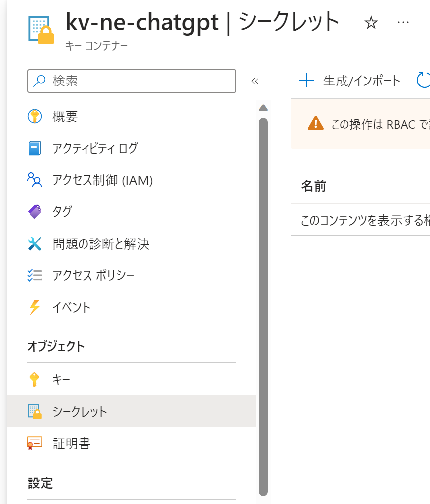Screen dimensions: 430x504
Task: Click the 名前 column header
Action: click(314, 186)
